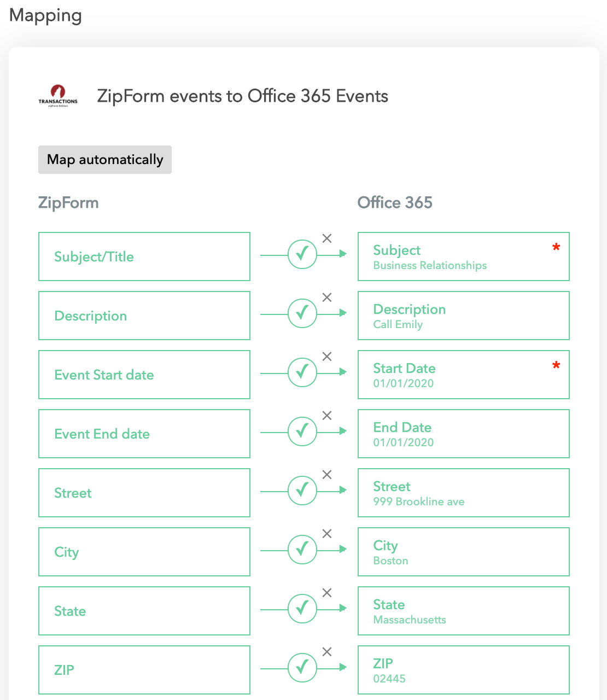
Task: Select the ZipForm State field box
Action: tap(144, 611)
